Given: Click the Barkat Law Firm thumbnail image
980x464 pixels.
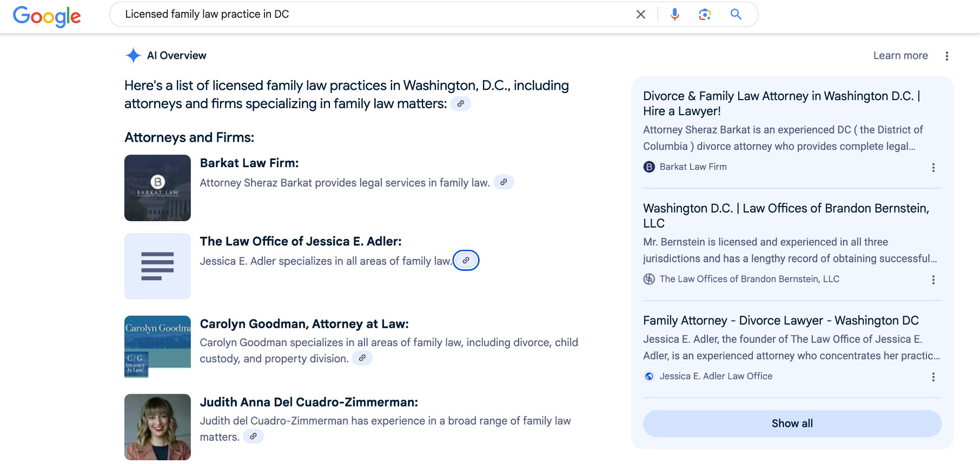Looking at the screenshot, I should click(157, 188).
